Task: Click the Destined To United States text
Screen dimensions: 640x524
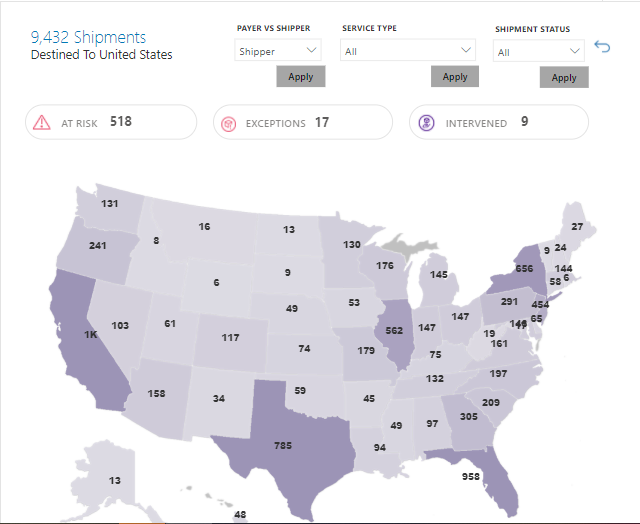Action: point(102,55)
